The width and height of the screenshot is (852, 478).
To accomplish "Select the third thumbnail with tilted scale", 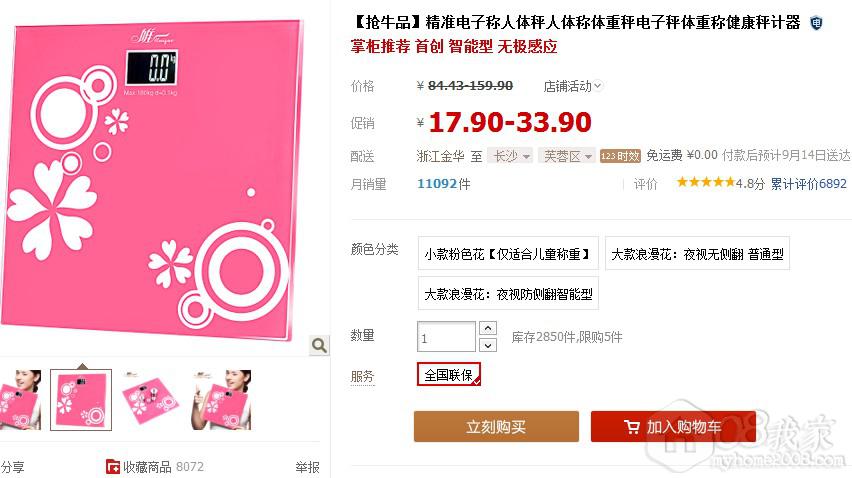I will coord(151,400).
